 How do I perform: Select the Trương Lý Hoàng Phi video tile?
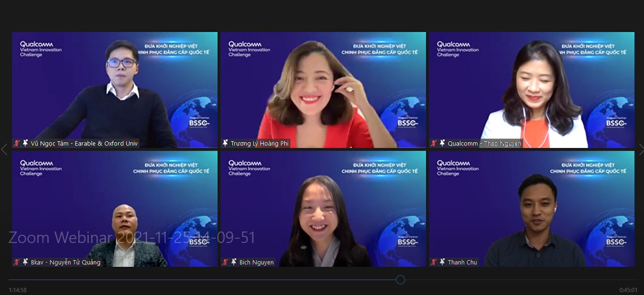(x=323, y=90)
